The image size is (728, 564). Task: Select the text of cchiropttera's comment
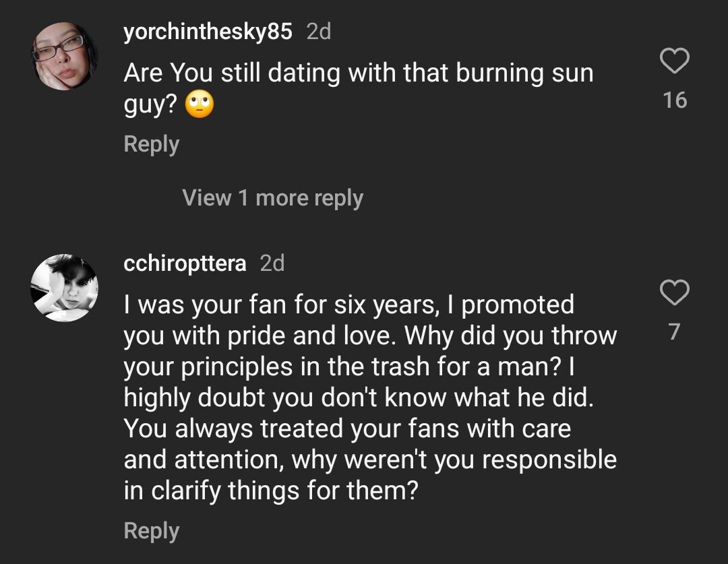[371, 398]
